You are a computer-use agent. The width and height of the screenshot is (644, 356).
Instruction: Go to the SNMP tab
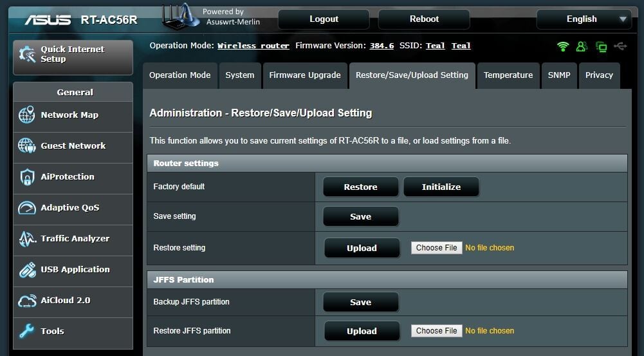point(559,75)
